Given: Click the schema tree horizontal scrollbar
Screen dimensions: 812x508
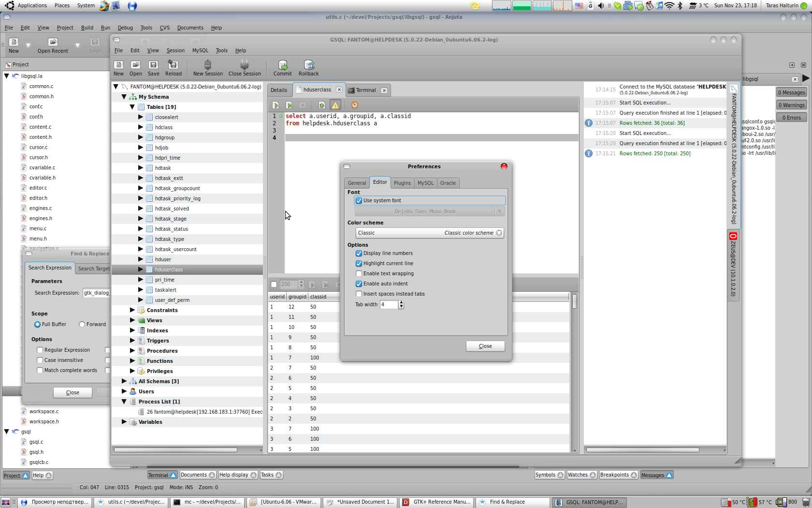Looking at the screenshot, I should tap(175, 450).
